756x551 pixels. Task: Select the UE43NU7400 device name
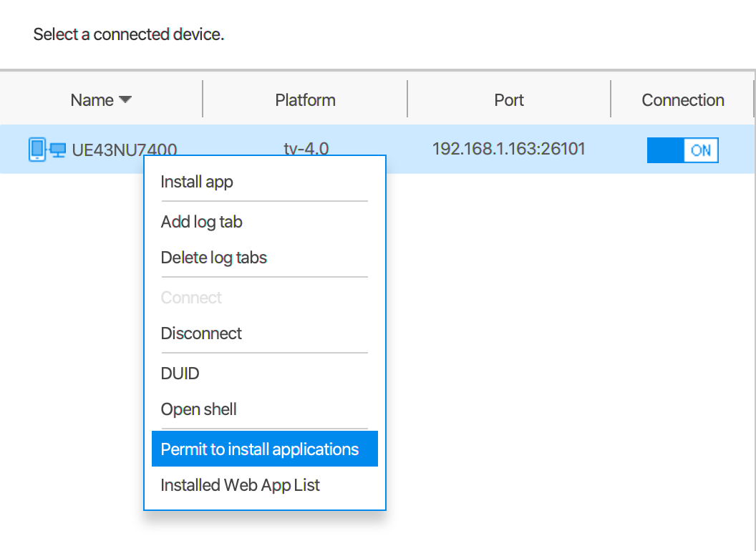(x=125, y=150)
